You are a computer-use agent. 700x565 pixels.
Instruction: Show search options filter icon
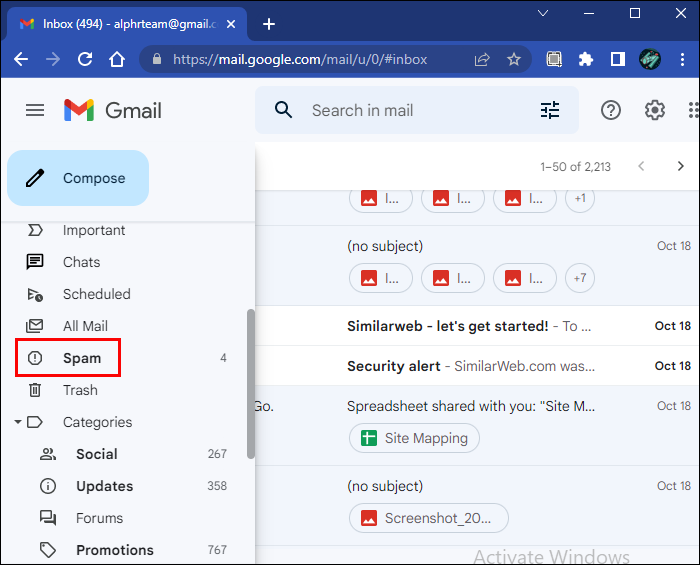pyautogui.click(x=550, y=110)
